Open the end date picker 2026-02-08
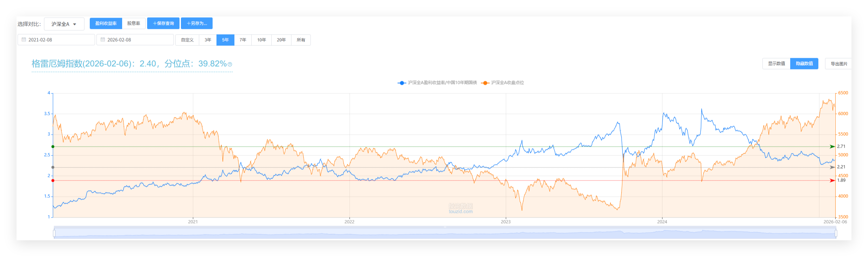The width and height of the screenshot is (868, 257). 135,40
